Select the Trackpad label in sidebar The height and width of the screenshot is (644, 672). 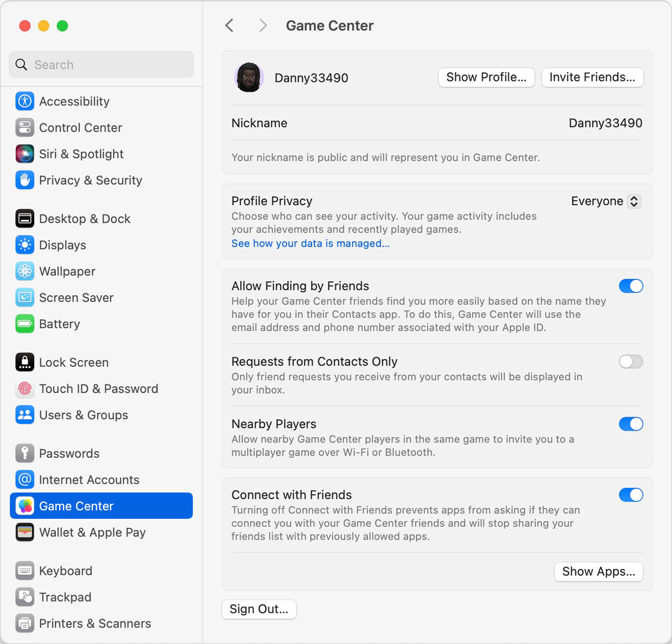(x=65, y=597)
